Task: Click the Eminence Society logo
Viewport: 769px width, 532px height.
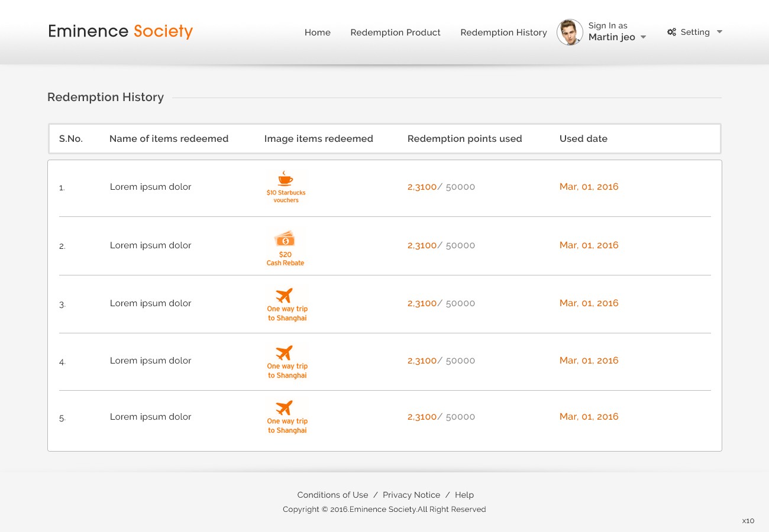Action: (121, 31)
